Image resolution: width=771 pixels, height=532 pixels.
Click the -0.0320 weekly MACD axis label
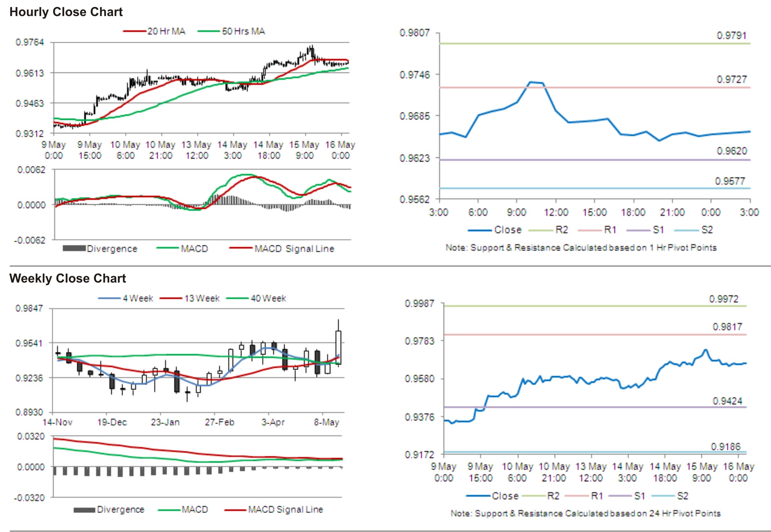pos(29,498)
